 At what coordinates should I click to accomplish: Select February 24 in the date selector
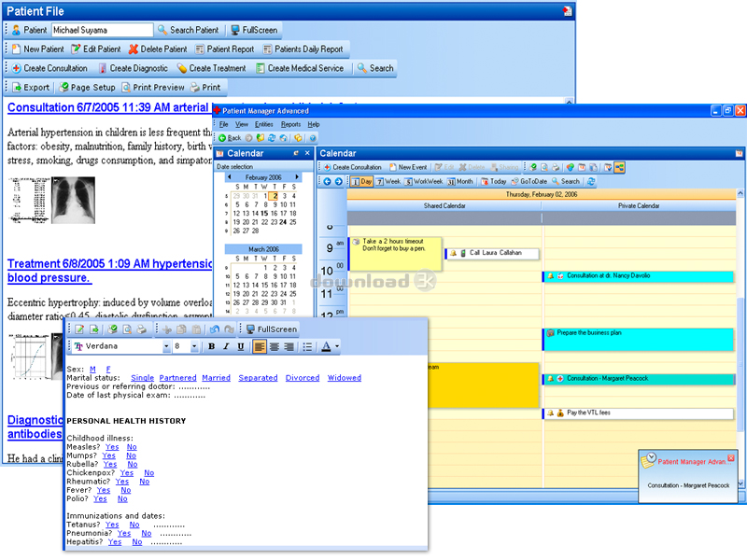point(283,222)
